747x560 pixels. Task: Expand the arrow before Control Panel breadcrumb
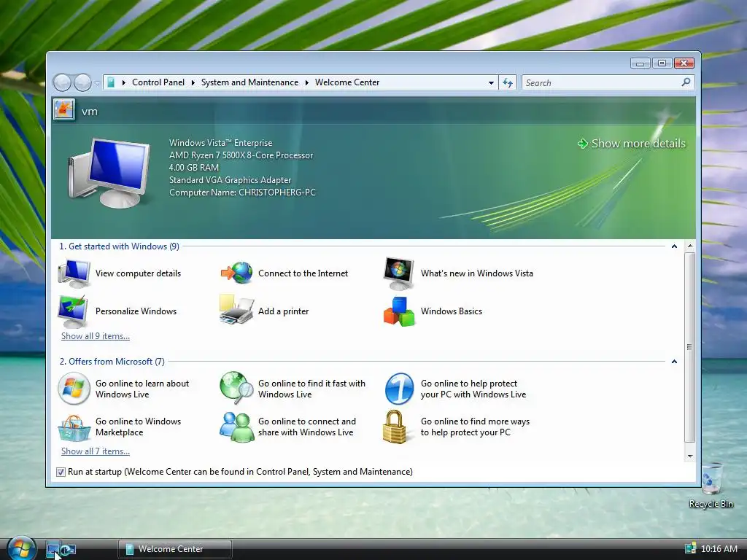[x=124, y=82]
